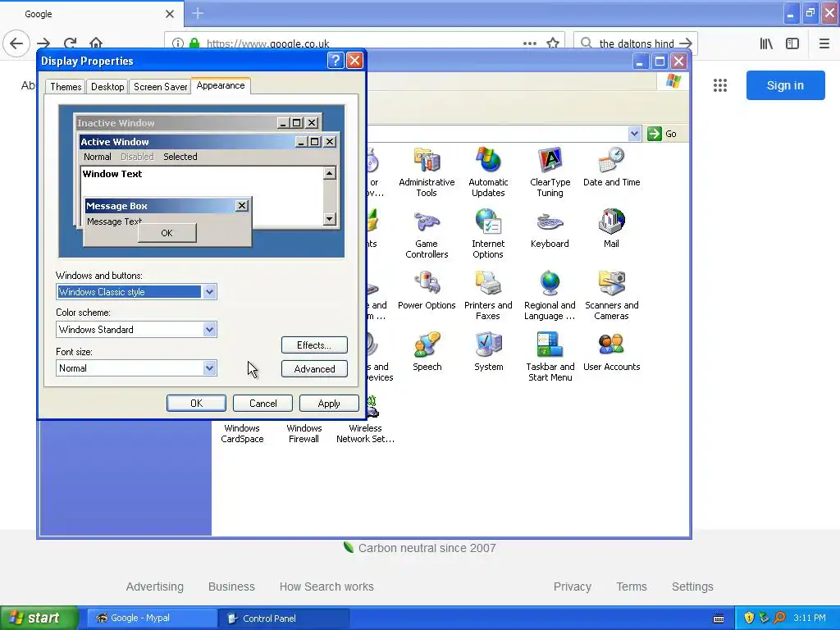This screenshot has width=840, height=630.
Task: Expand the Font size dropdown
Action: click(x=209, y=368)
